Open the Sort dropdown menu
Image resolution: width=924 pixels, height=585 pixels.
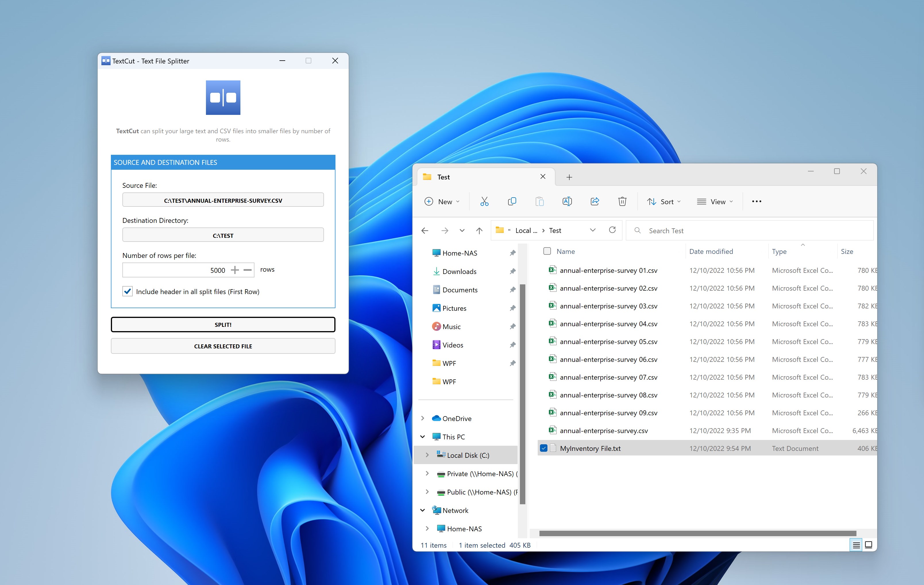tap(664, 201)
